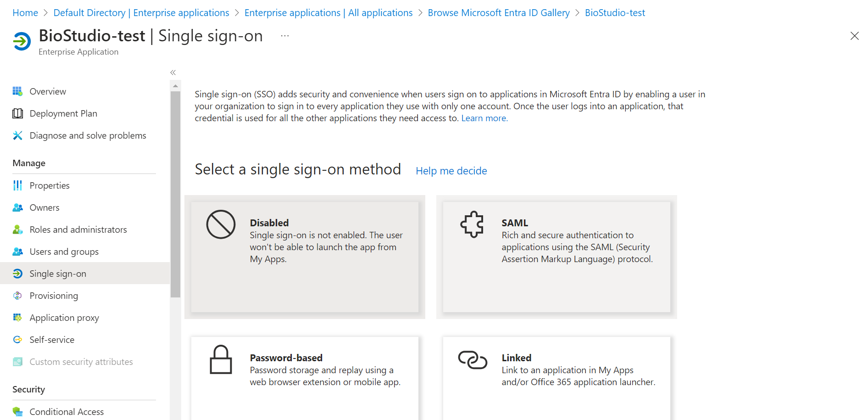This screenshot has height=420, width=868.
Task: Click the Roles and administrators icon
Action: click(x=17, y=230)
